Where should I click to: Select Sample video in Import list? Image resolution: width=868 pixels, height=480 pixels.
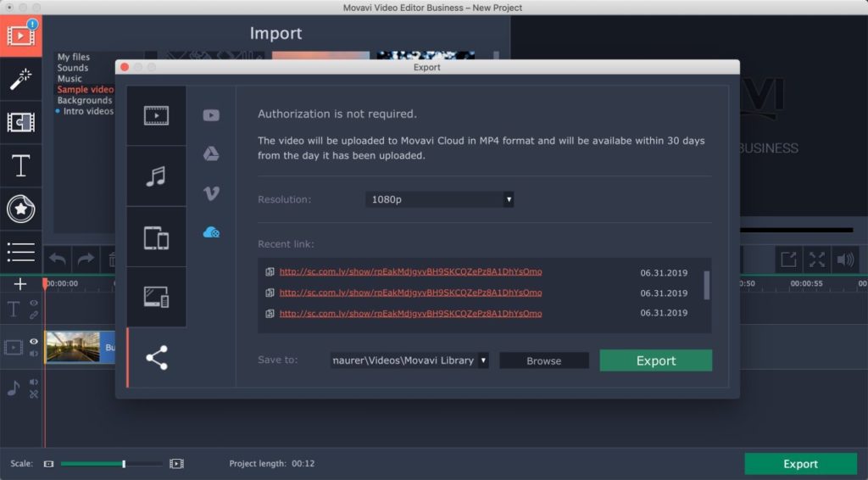click(86, 89)
